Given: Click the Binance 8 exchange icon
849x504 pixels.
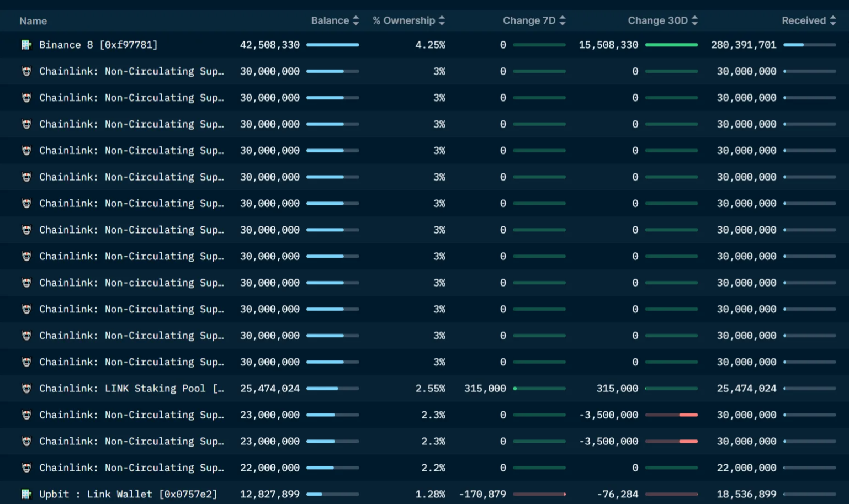Looking at the screenshot, I should point(26,45).
